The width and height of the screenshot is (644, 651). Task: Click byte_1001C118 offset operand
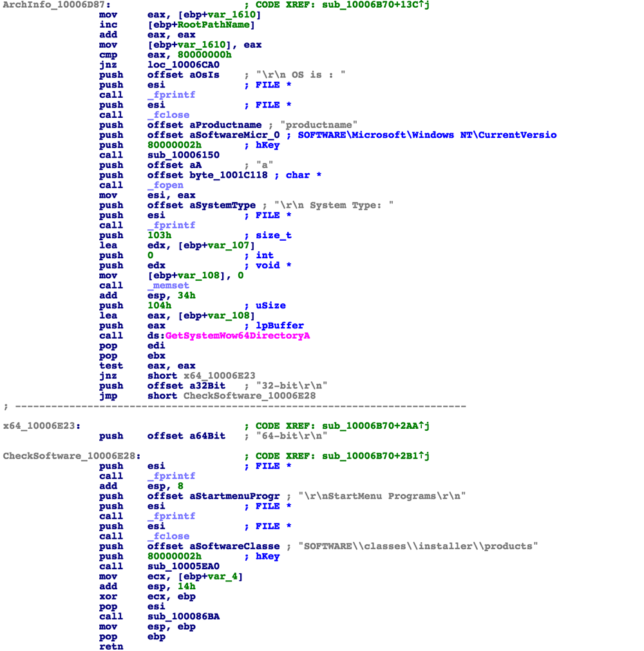tap(229, 175)
